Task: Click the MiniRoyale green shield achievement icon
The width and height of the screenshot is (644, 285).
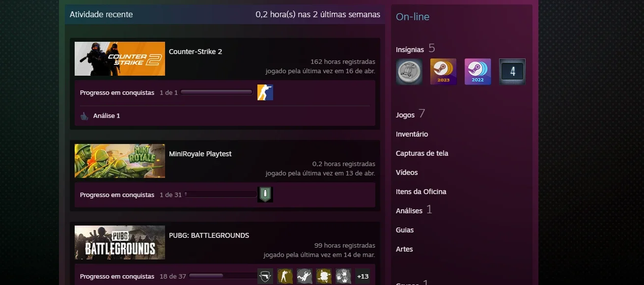Action: pos(265,195)
